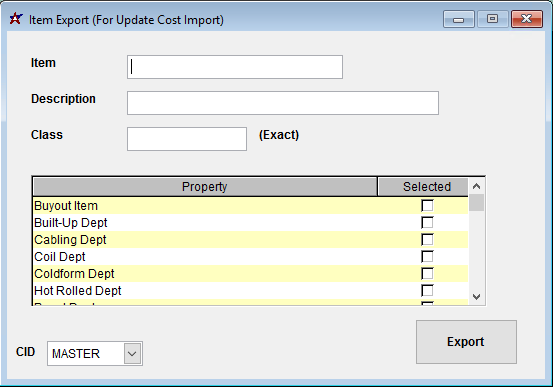Maximize the Item Export window

point(492,19)
